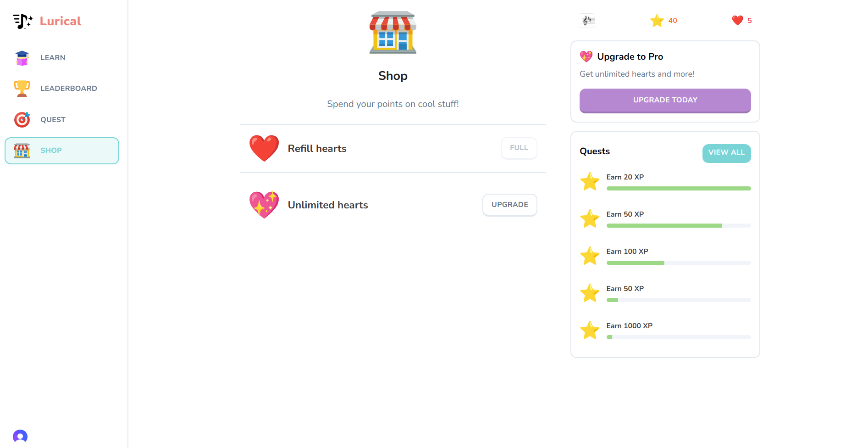The height and width of the screenshot is (448, 868).
Task: Click the Earn 100 XP progress bar
Action: click(678, 263)
